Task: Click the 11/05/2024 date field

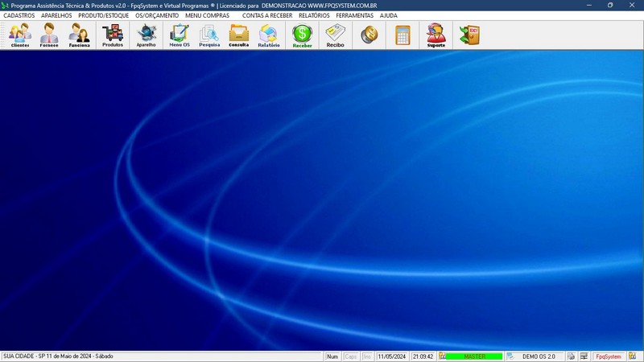Action: tap(391, 356)
